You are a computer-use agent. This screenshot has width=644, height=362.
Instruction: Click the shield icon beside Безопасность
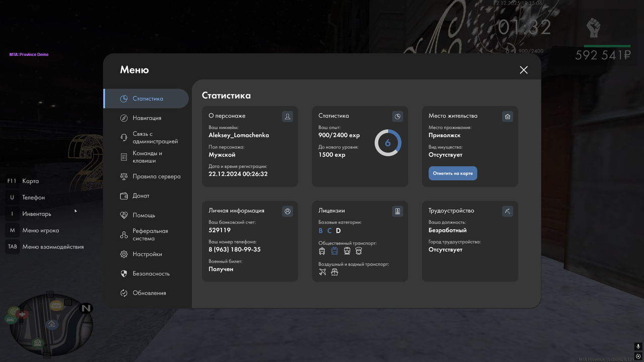(124, 274)
